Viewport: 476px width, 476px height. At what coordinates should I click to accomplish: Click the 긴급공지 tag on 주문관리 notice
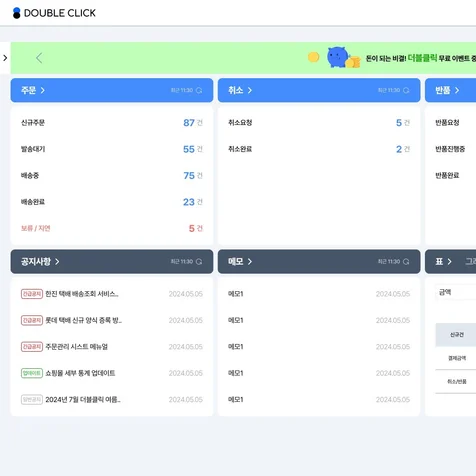(x=32, y=347)
